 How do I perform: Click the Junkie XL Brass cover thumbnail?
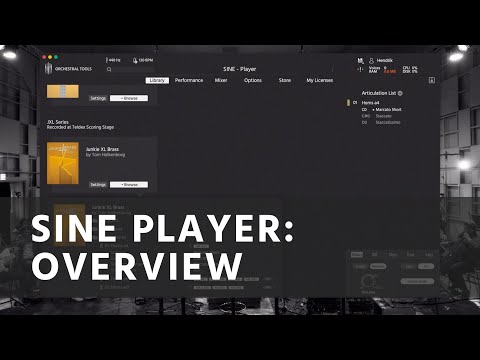click(x=63, y=163)
